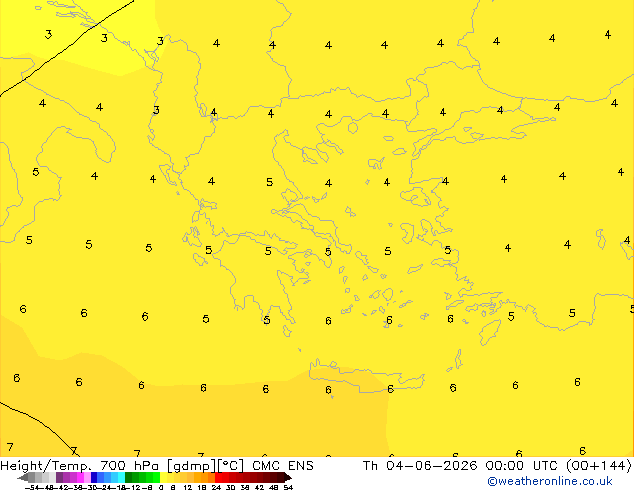Click the gray left arrow of color scale

pos(22,477)
